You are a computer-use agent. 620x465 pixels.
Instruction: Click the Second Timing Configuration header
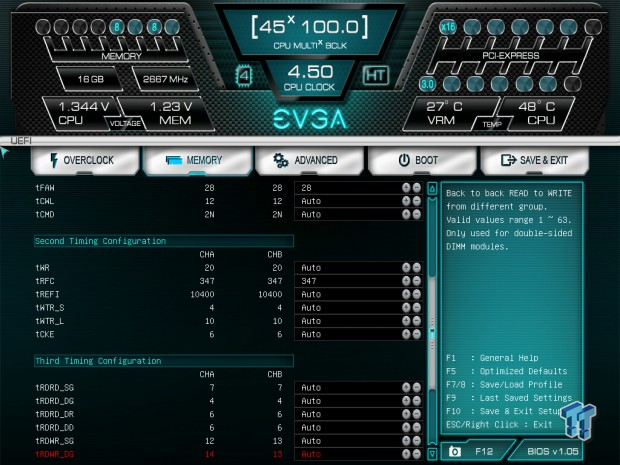coord(164,241)
